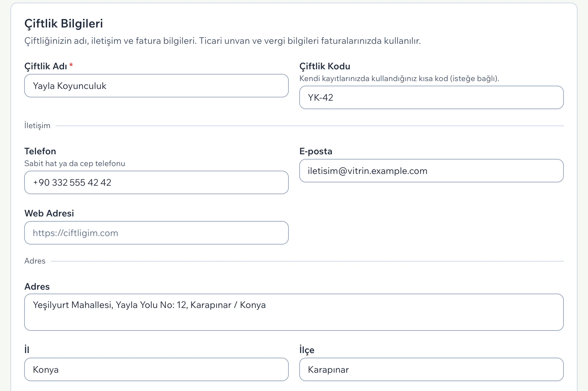
Task: Click the Çiftlik Adı input field
Action: pyautogui.click(x=156, y=86)
